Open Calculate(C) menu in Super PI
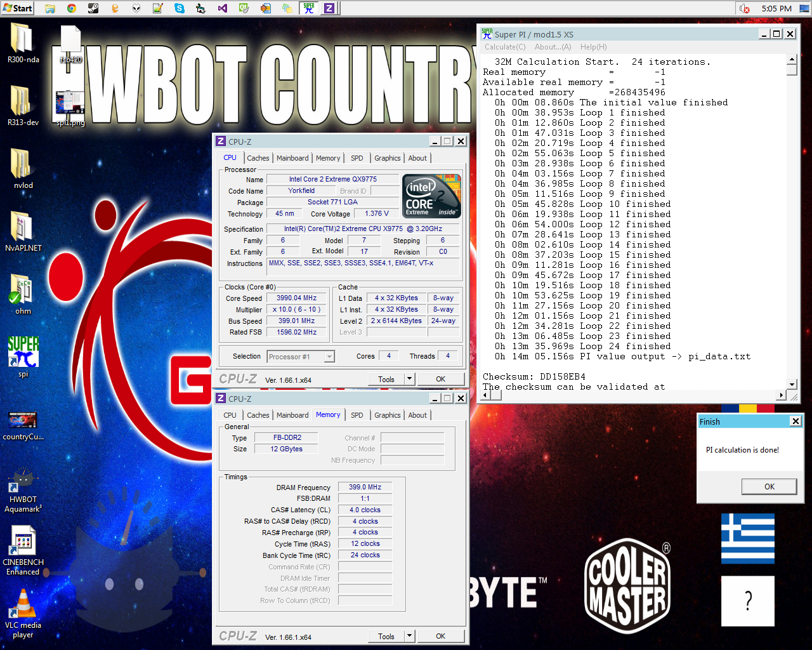This screenshot has height=650, width=812. (x=505, y=47)
